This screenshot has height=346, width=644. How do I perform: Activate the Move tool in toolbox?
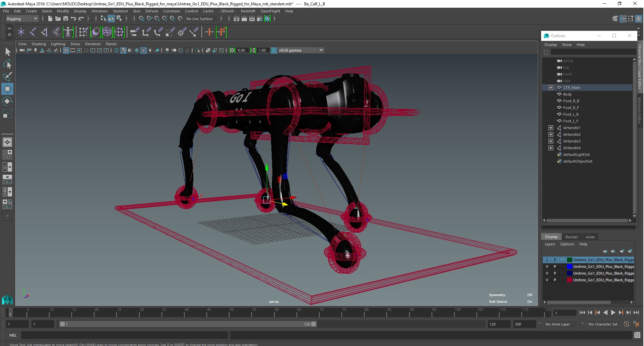(7, 89)
